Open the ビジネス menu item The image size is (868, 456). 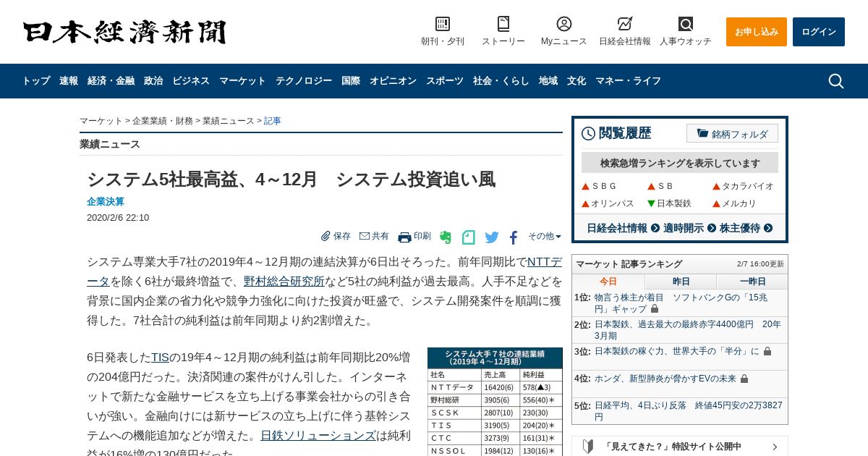(191, 81)
